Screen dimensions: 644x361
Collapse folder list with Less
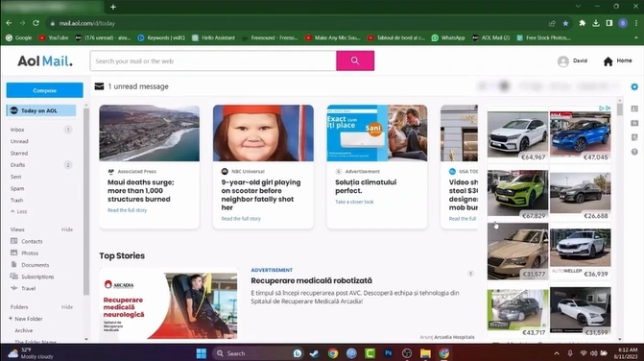(x=19, y=211)
